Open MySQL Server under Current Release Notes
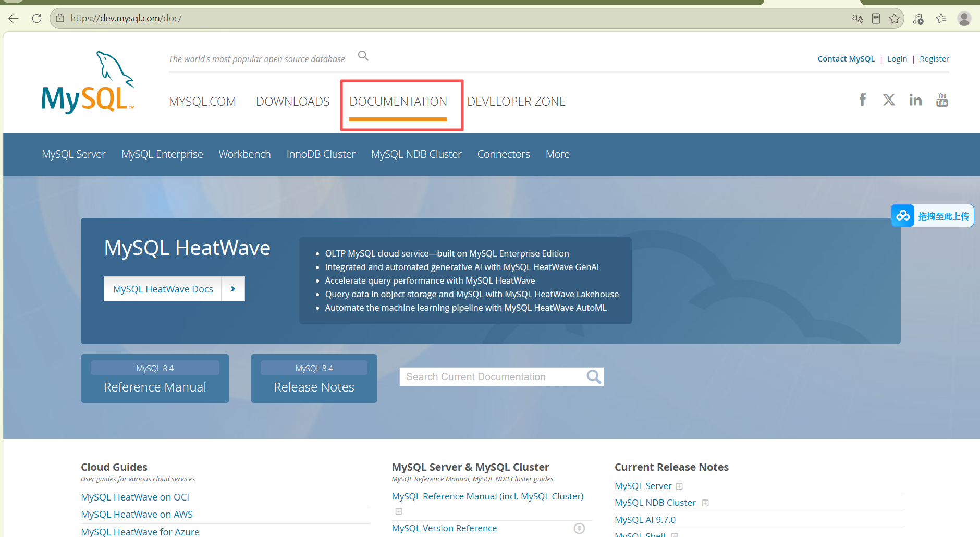 point(643,486)
